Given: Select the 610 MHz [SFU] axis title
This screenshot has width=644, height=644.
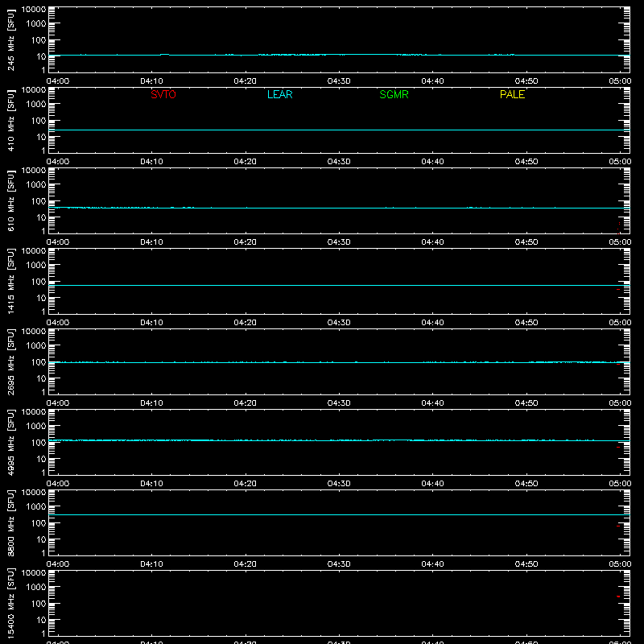Looking at the screenshot, I should (10, 201).
